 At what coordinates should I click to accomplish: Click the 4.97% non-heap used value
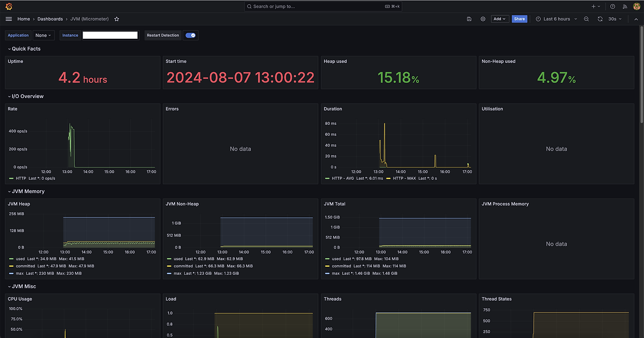pos(556,77)
